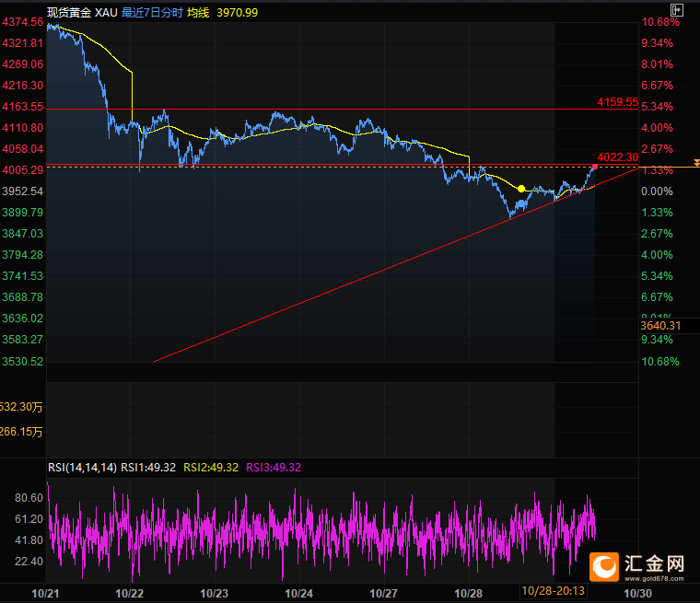Click the yellow crosshair dot on the moving-average line
This screenshot has width=700, height=603.
(x=521, y=189)
